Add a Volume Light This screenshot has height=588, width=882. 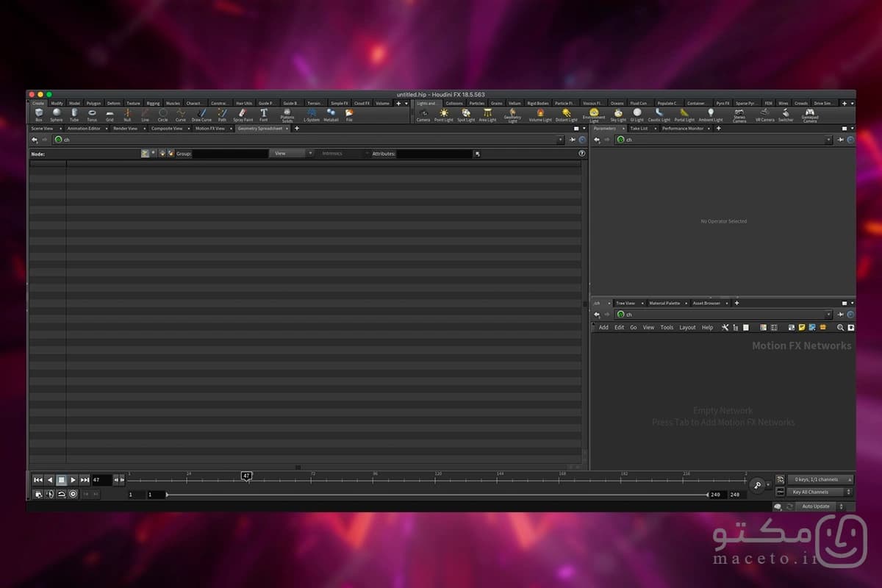click(x=540, y=115)
